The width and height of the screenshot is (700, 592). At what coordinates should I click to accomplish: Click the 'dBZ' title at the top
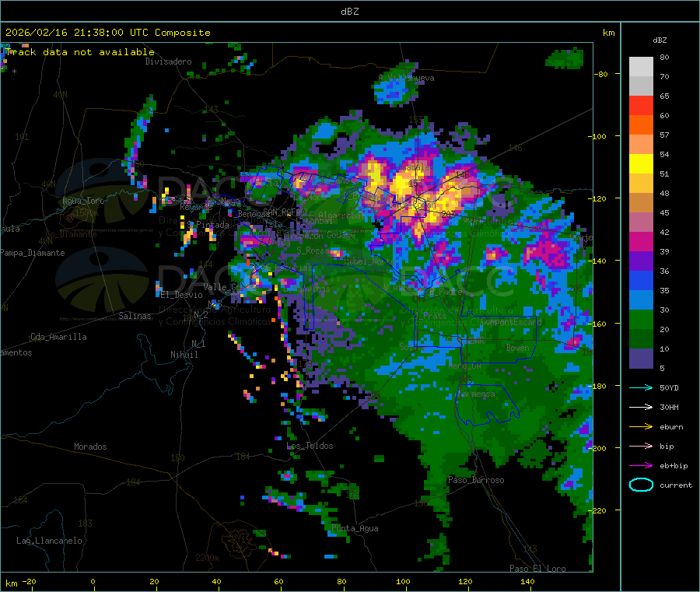(x=349, y=12)
